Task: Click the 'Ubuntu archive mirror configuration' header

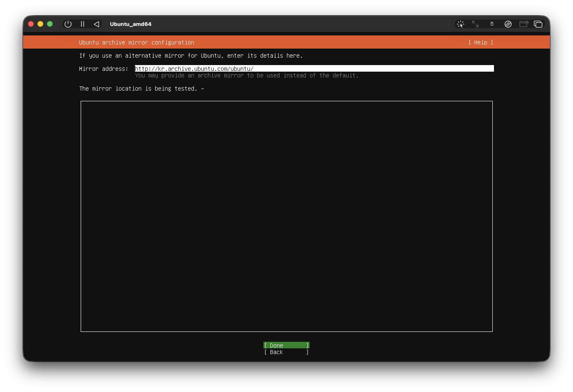Action: (136, 42)
